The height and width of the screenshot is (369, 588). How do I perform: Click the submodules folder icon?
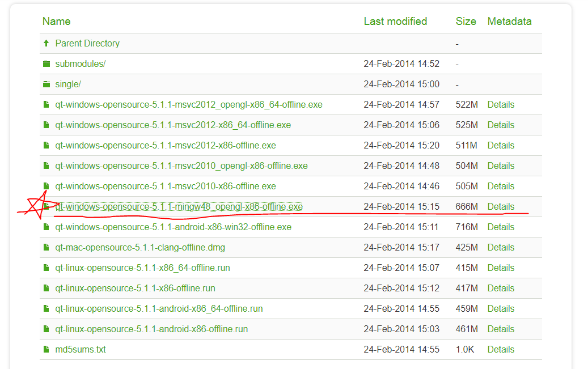pyautogui.click(x=46, y=63)
